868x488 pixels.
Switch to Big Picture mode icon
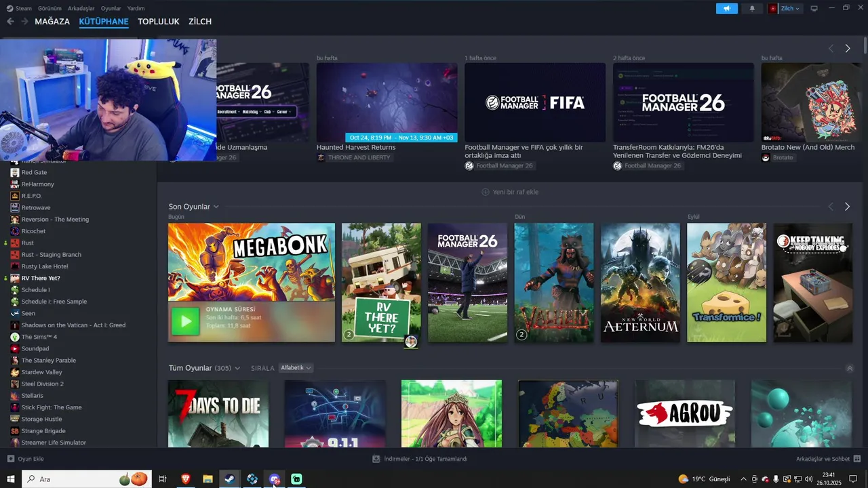click(x=814, y=8)
